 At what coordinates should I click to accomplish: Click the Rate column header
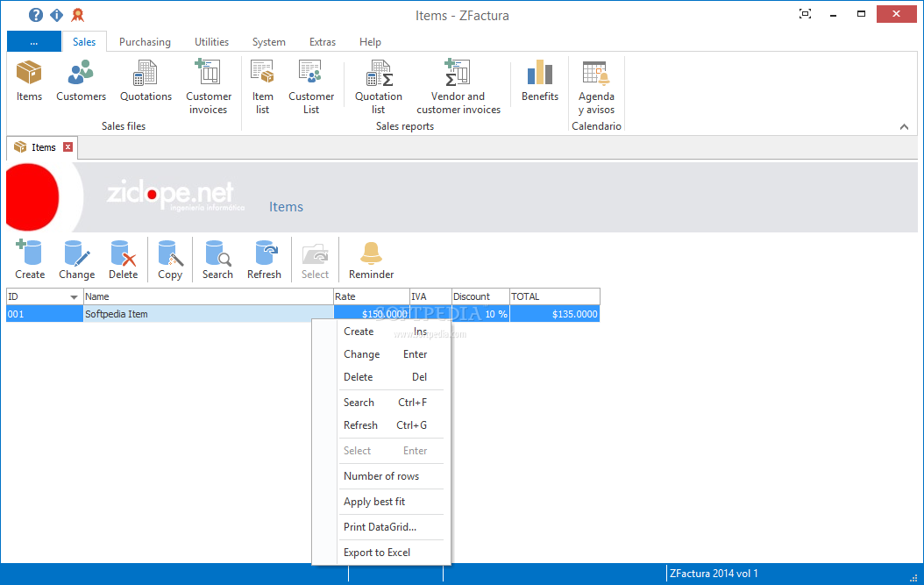click(371, 296)
